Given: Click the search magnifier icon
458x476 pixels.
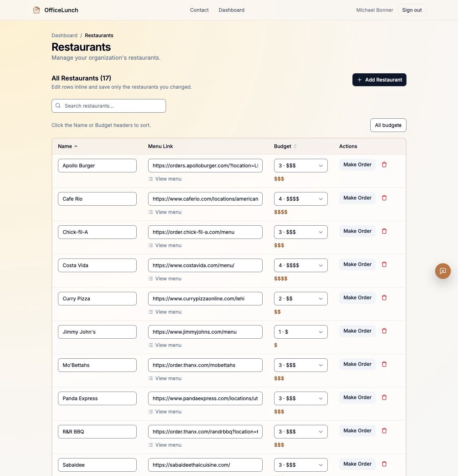Looking at the screenshot, I should [x=58, y=106].
